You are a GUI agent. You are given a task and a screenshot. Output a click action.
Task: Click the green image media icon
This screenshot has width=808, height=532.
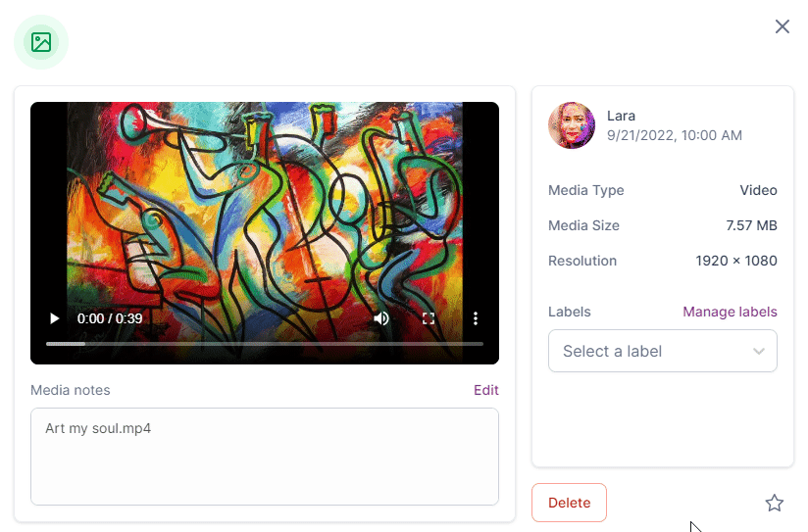tap(41, 42)
